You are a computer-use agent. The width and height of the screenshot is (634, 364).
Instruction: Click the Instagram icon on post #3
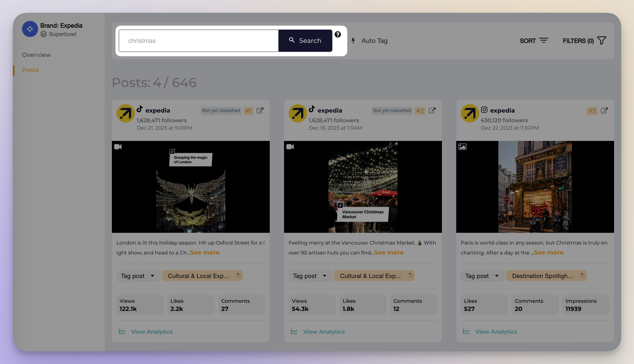(484, 110)
